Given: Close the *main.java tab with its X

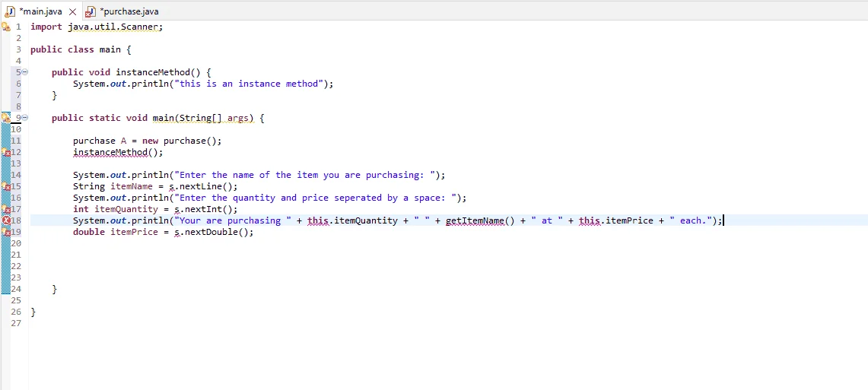Looking at the screenshot, I should coord(72,11).
